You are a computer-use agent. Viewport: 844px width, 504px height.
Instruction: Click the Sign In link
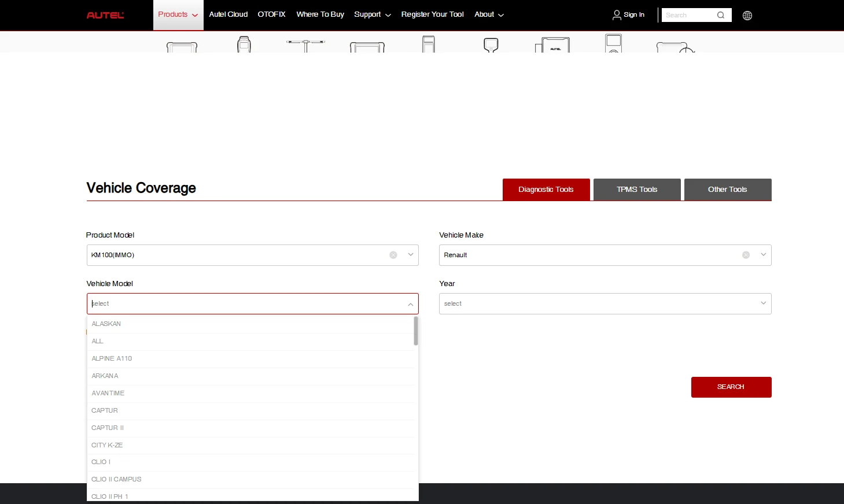629,15
